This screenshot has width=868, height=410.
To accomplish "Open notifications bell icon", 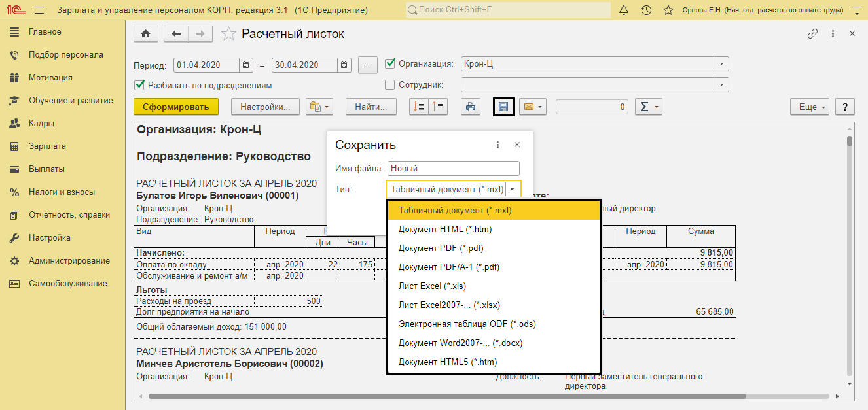I will (x=623, y=10).
